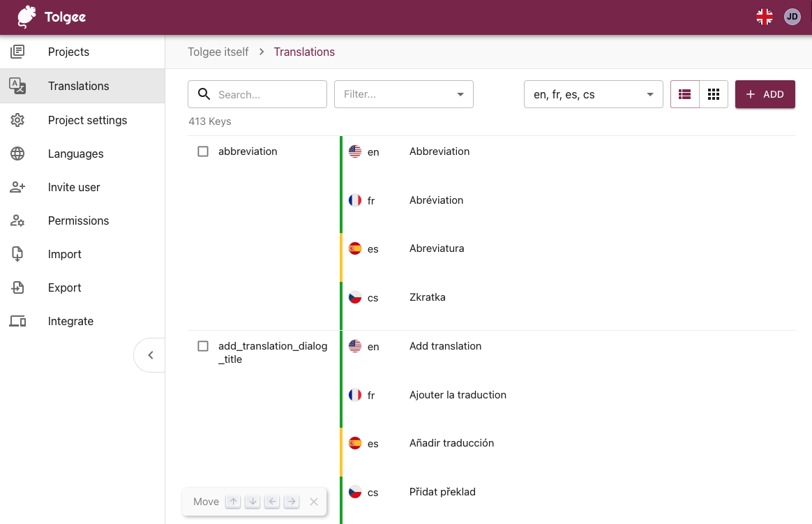The image size is (812, 524).
Task: Click the Projects sidebar icon
Action: [x=17, y=52]
